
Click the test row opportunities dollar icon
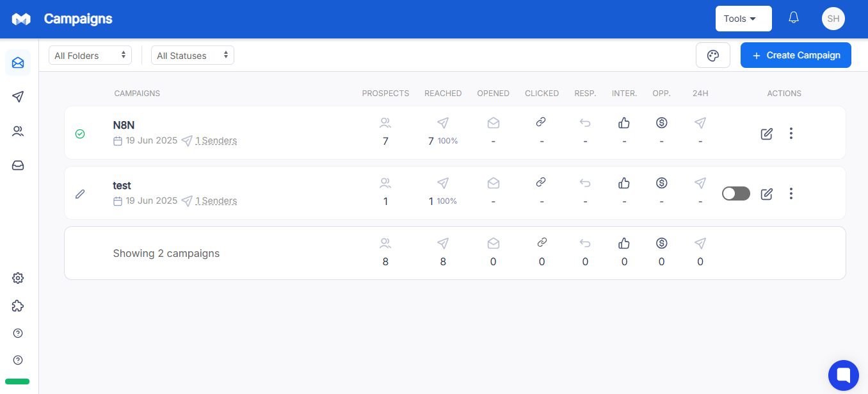tap(662, 183)
